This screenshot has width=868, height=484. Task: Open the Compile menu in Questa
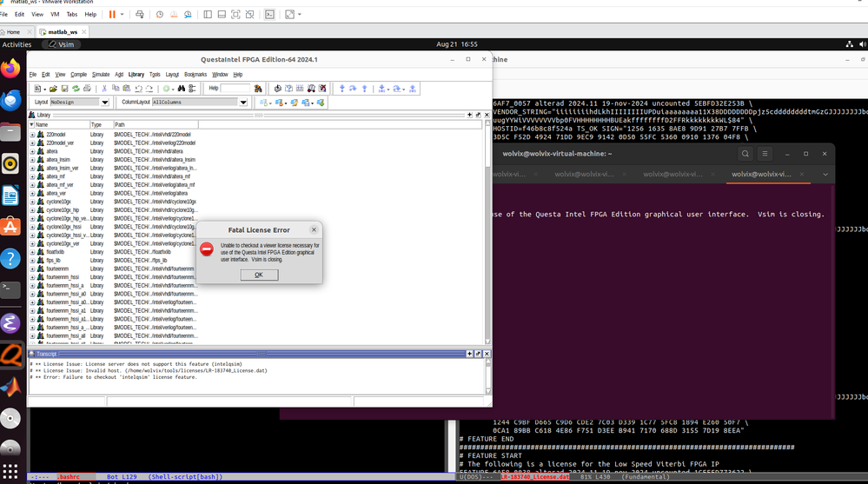point(78,75)
